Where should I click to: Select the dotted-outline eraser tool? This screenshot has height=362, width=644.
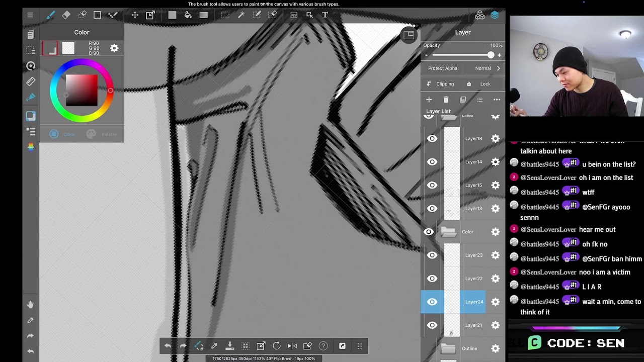pyautogui.click(x=82, y=15)
